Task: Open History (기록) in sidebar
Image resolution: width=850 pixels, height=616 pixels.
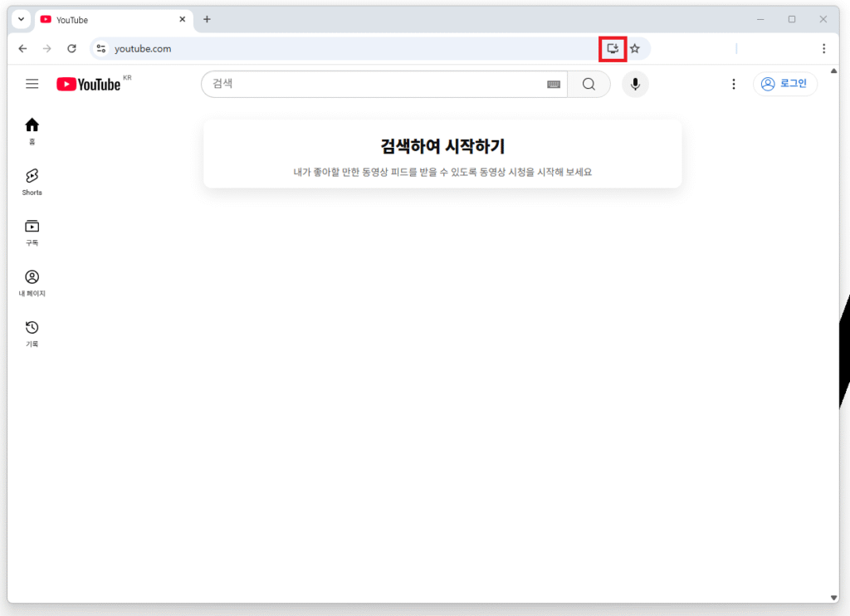Action: click(32, 334)
